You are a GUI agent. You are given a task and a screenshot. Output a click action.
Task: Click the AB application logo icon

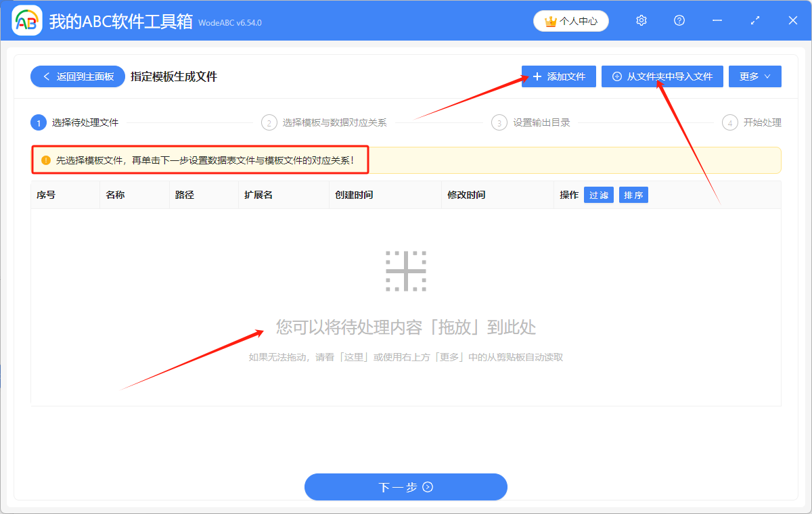point(26,20)
